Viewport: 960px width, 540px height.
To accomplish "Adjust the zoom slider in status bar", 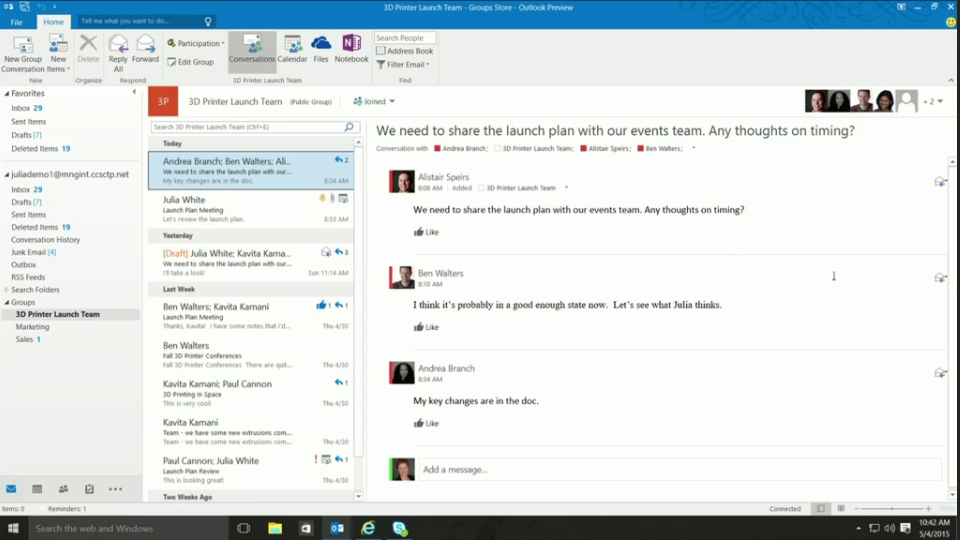I will click(x=892, y=509).
